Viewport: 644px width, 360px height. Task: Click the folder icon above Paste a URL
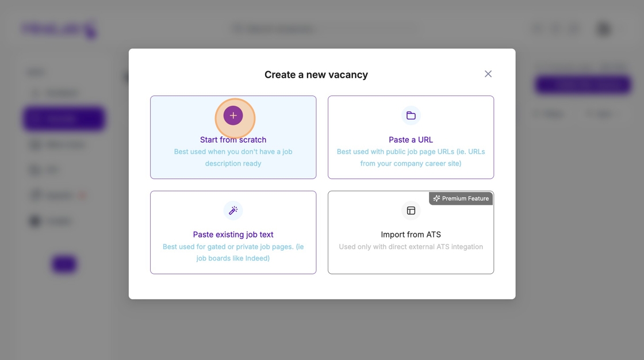[x=411, y=116]
